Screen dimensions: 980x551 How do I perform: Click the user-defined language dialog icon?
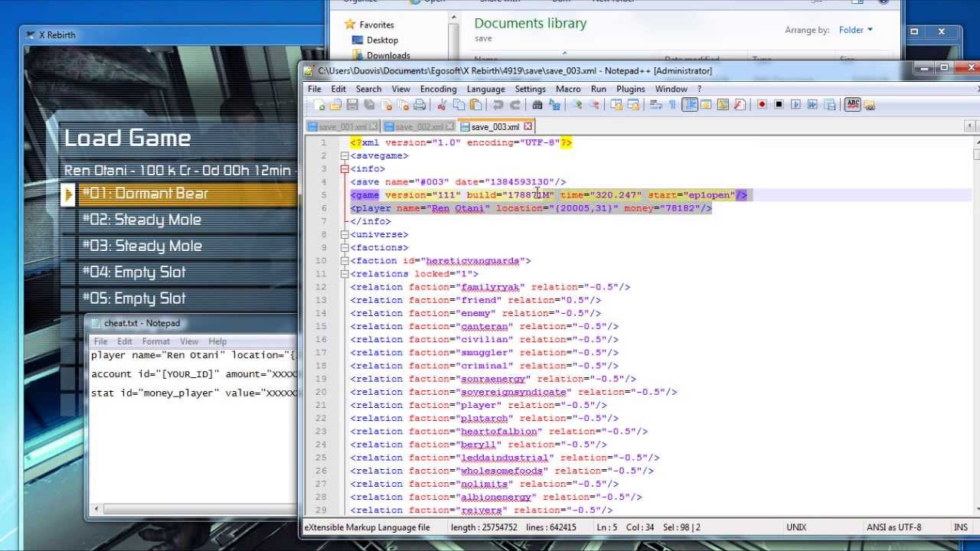coord(705,105)
